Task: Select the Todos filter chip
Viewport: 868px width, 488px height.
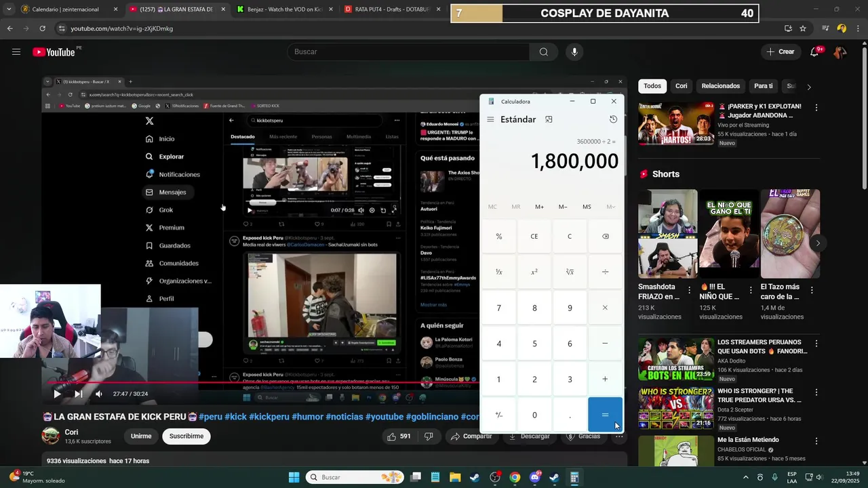Action: (x=652, y=86)
